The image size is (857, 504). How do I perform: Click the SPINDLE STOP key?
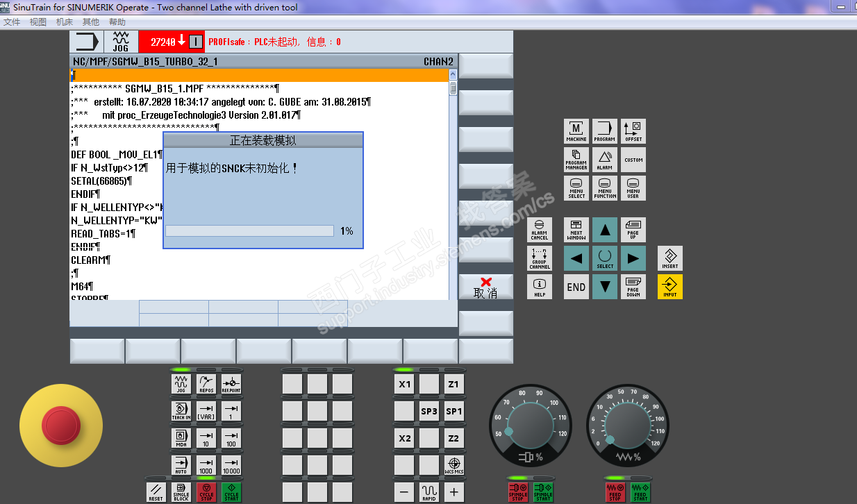point(518,492)
